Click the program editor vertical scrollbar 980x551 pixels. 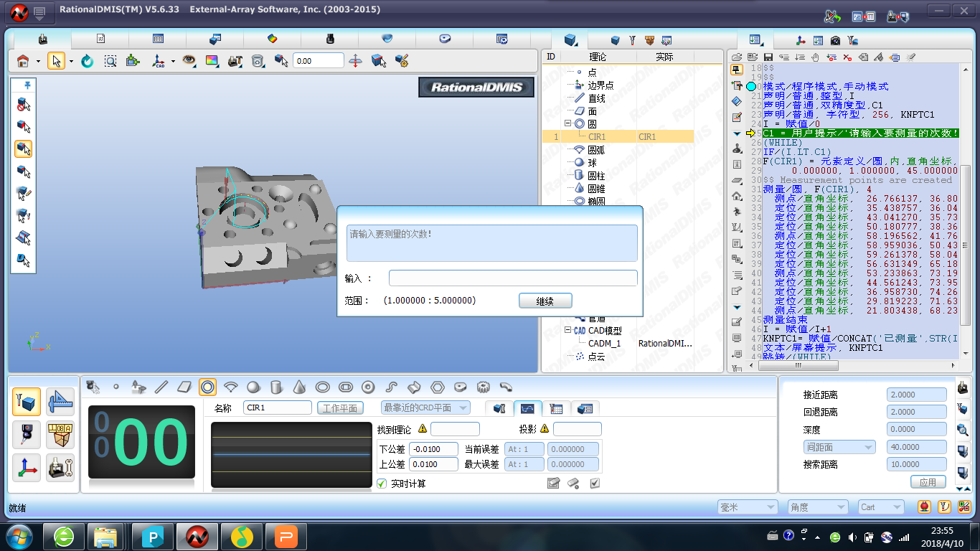[966, 244]
